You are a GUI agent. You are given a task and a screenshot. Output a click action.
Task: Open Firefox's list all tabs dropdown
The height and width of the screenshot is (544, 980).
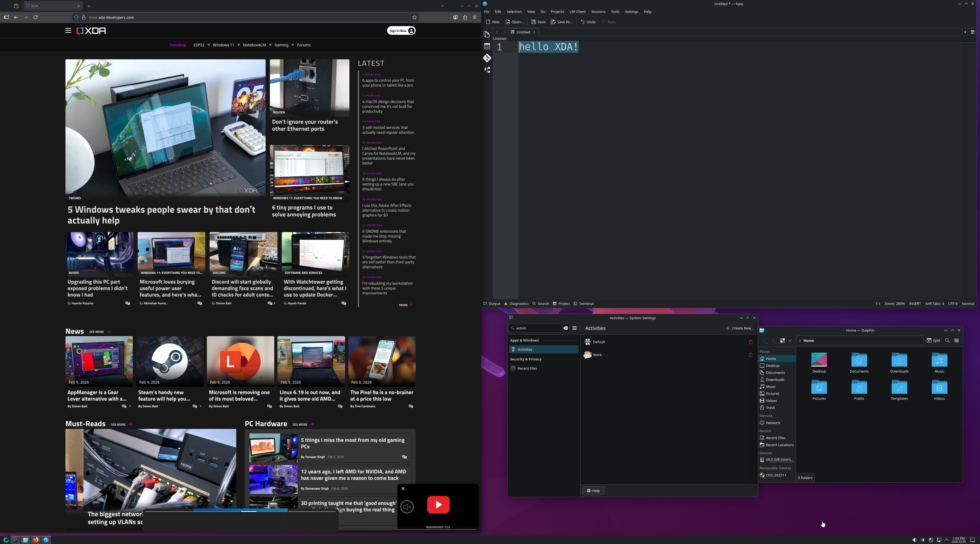pyautogui.click(x=442, y=6)
